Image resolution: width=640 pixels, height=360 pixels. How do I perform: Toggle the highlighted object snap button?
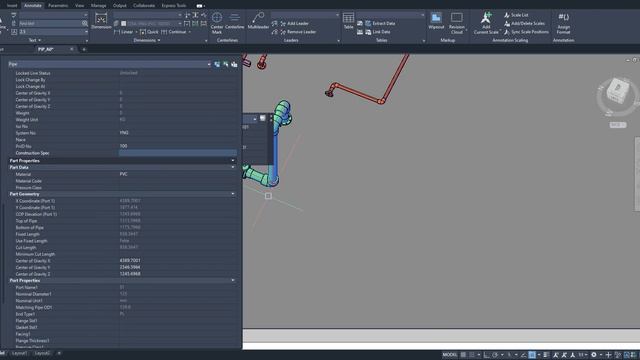click(532, 355)
